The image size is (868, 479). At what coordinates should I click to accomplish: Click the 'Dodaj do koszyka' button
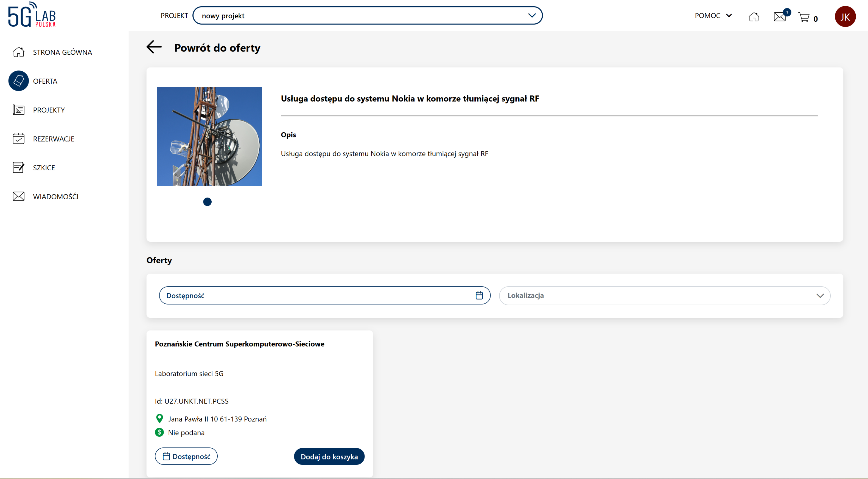point(329,457)
